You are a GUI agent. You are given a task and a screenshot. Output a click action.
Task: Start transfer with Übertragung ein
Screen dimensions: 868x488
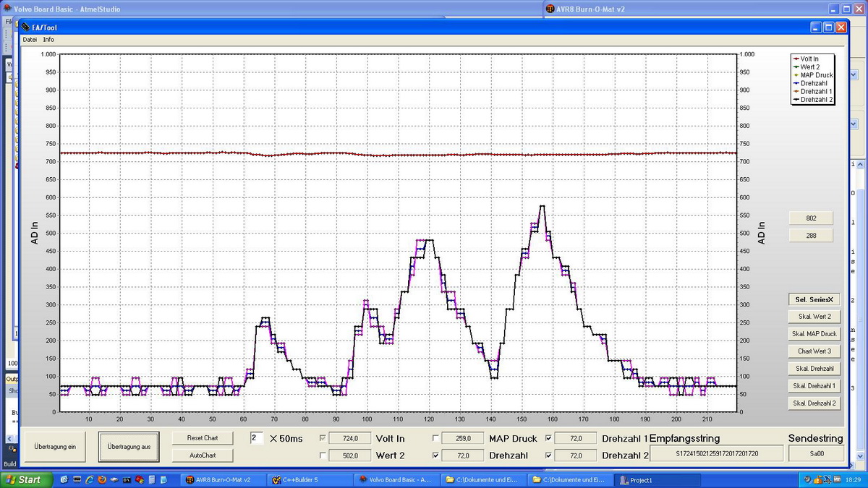point(54,447)
